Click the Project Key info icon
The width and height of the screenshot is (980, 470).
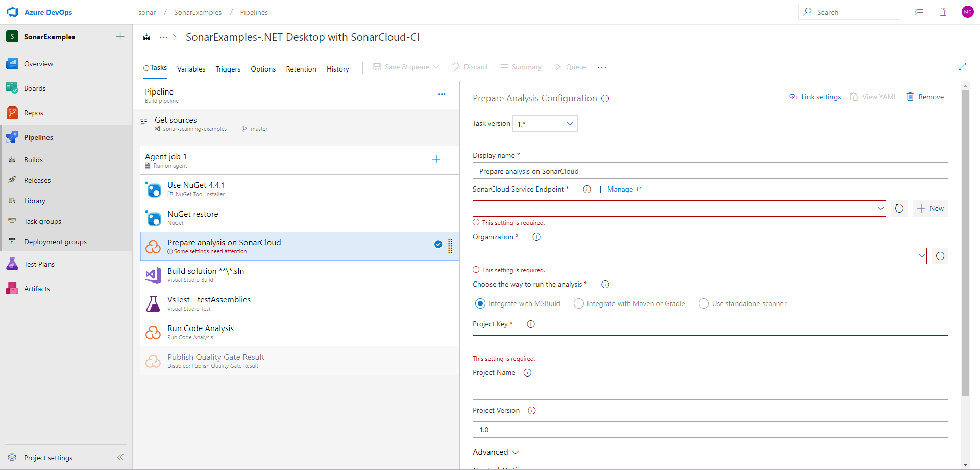click(x=530, y=324)
